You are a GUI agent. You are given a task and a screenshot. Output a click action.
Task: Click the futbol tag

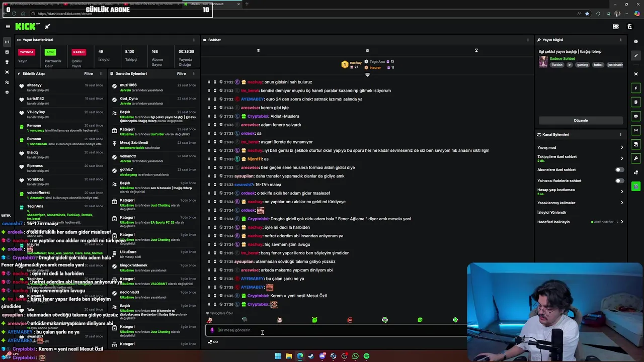(598, 65)
